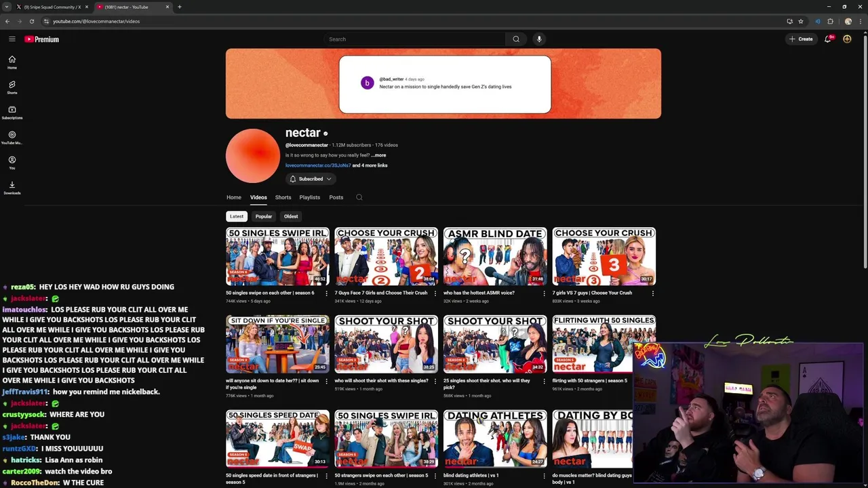Play 50 SINGLES SPEED DATE thumbnail

click(277, 439)
